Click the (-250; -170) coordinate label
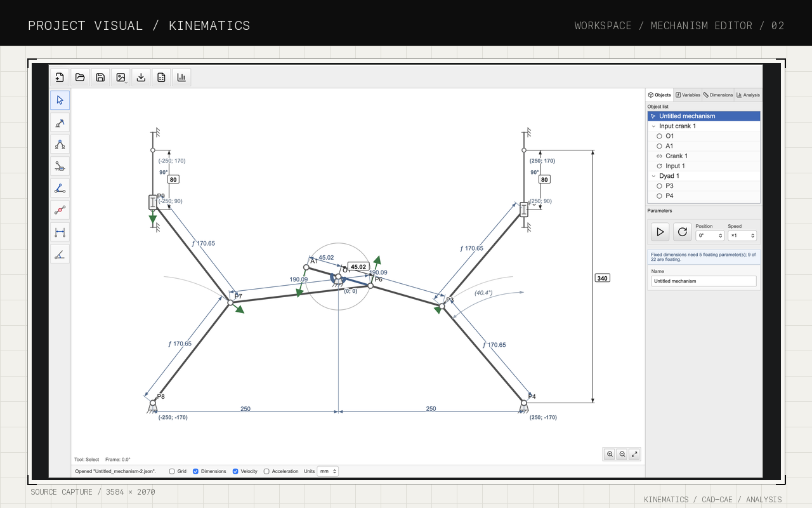Viewport: 812px width, 508px height. point(173,417)
